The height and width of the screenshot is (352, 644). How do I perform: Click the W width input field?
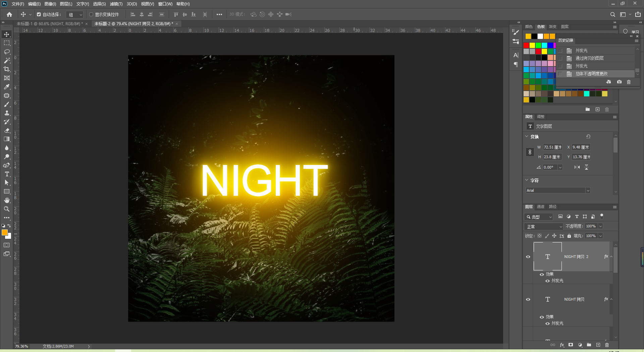pos(552,147)
